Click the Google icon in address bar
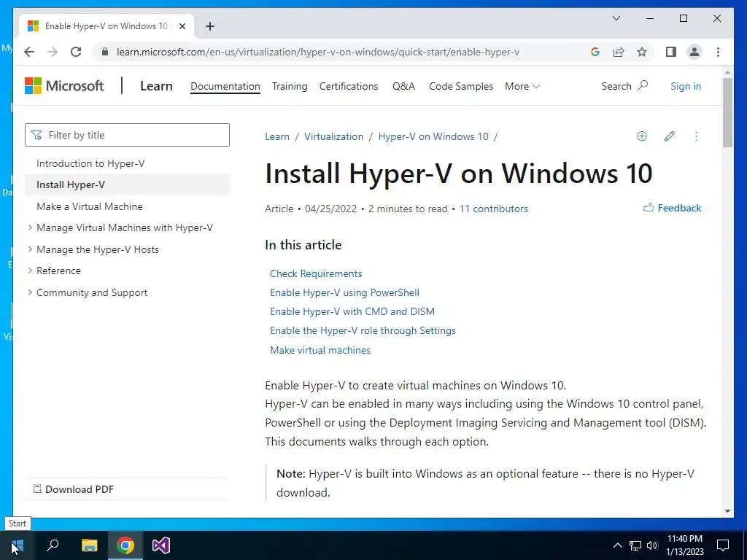Screen dimensions: 747x560 click(x=595, y=52)
